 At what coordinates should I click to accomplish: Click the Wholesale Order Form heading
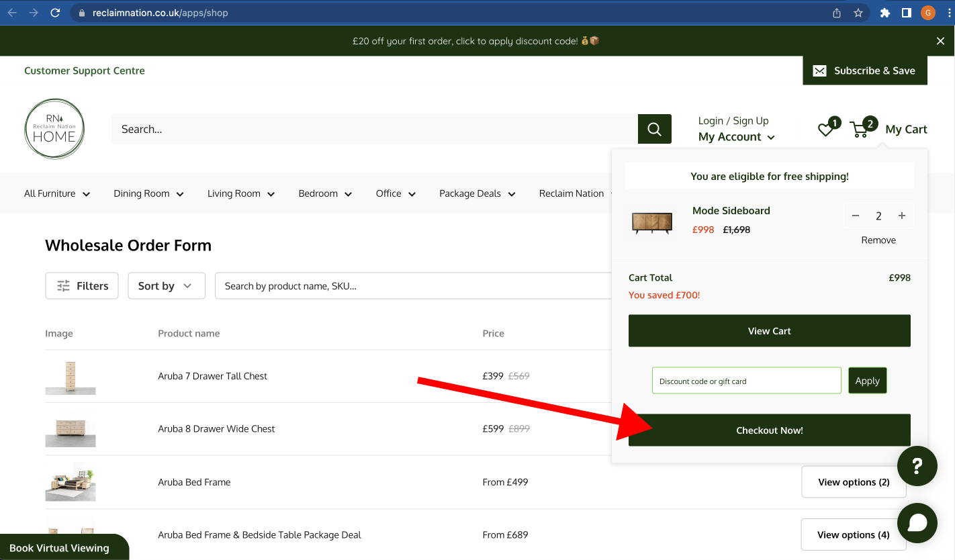[x=128, y=246]
